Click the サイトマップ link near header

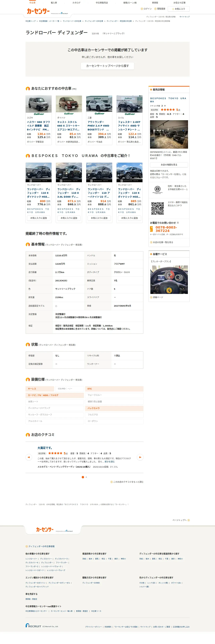pos(185,17)
